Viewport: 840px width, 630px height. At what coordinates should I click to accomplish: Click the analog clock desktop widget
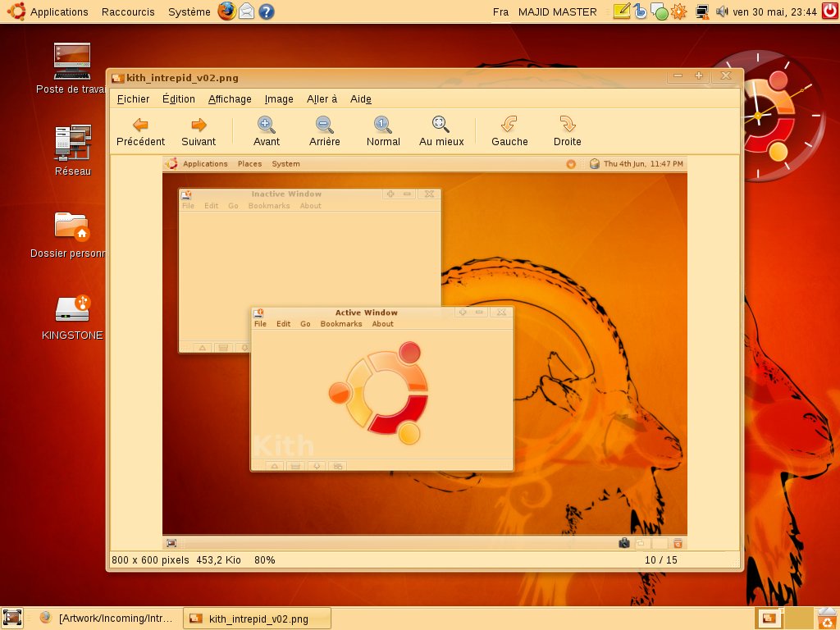point(757,116)
